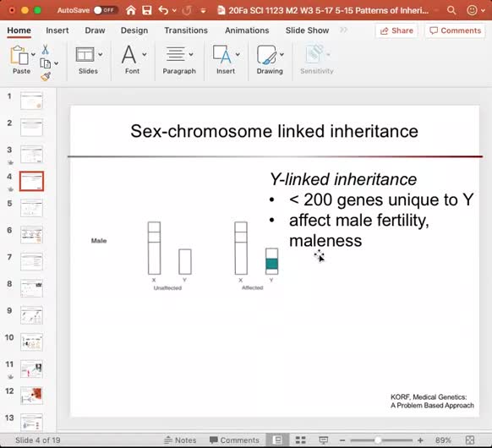
Task: Save the presentation with floppy disk icon
Action: click(x=147, y=10)
